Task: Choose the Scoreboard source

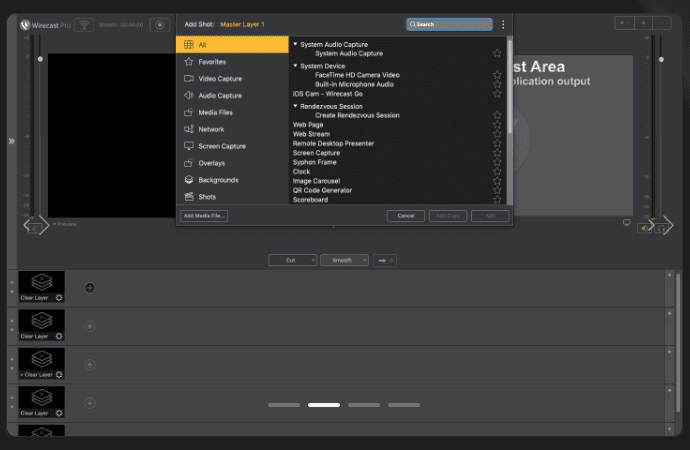Action: (x=310, y=200)
